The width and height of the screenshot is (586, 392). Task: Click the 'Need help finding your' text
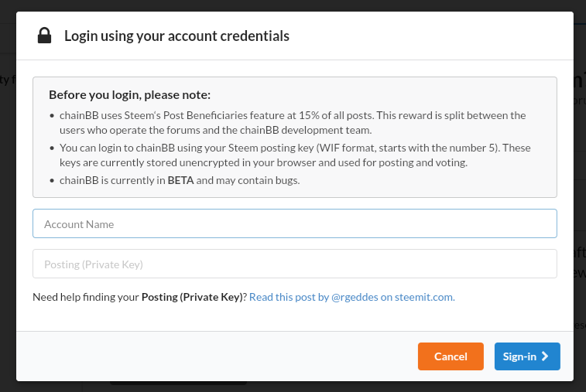(x=86, y=297)
